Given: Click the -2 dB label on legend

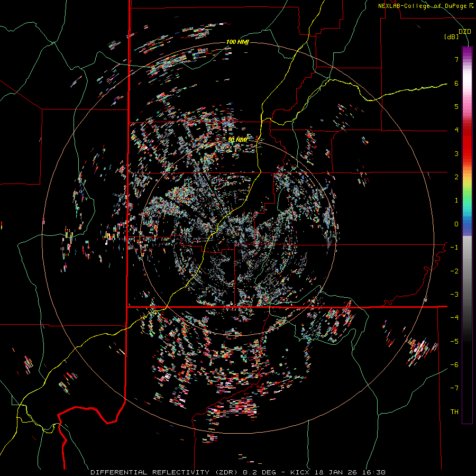Looking at the screenshot, I should [454, 271].
